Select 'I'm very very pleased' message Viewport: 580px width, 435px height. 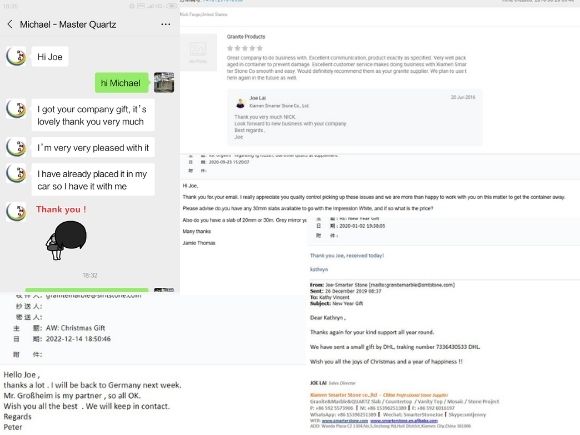point(93,147)
